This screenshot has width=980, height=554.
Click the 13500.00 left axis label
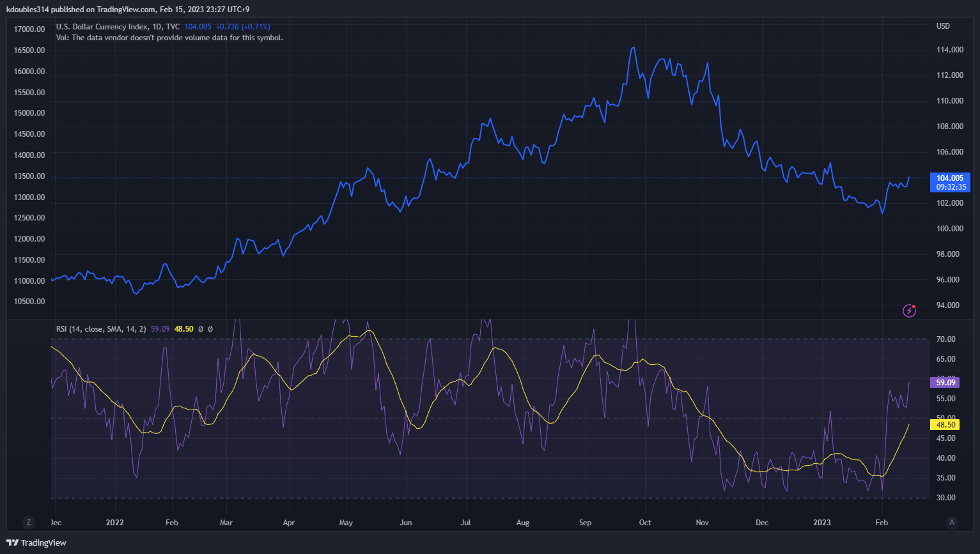click(x=29, y=176)
